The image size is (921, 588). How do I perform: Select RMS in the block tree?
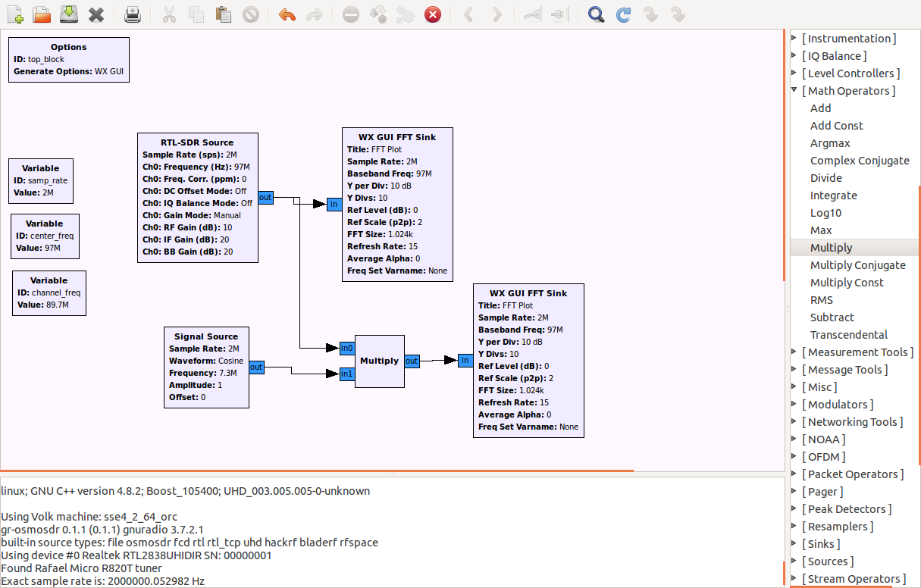[821, 300]
